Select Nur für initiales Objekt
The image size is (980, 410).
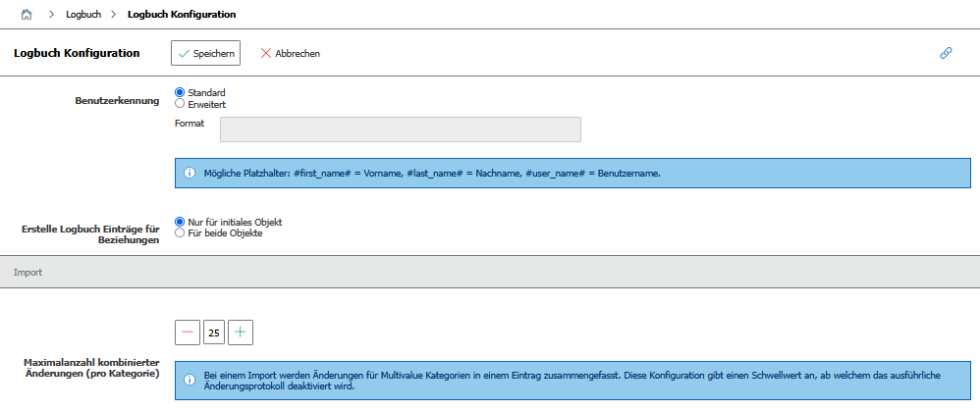(180, 222)
